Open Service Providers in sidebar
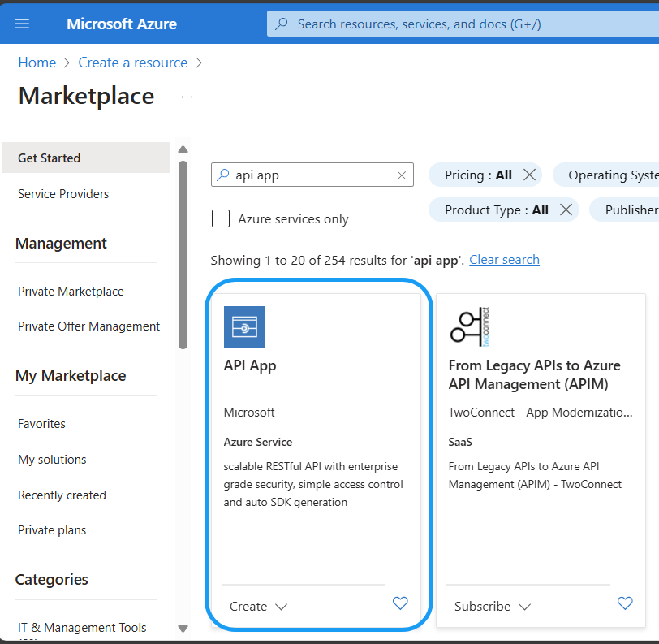This screenshot has width=659, height=644. point(63,194)
